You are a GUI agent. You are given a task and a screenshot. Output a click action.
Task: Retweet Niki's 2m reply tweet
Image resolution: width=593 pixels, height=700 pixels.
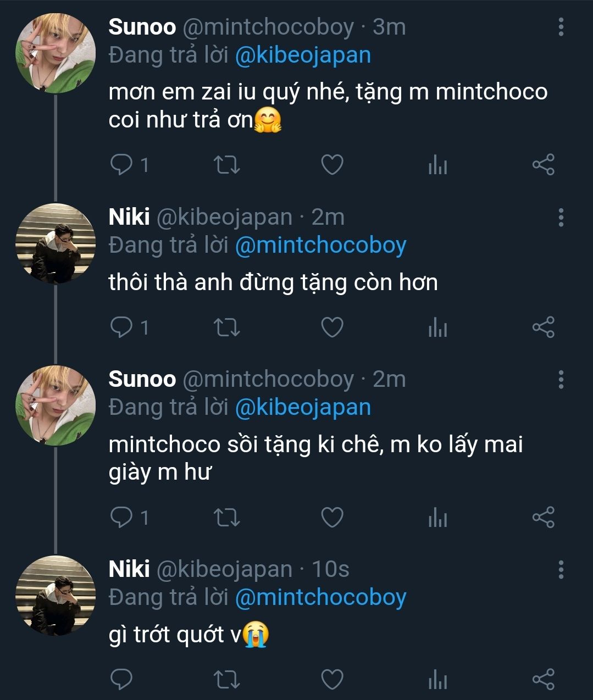point(226,327)
